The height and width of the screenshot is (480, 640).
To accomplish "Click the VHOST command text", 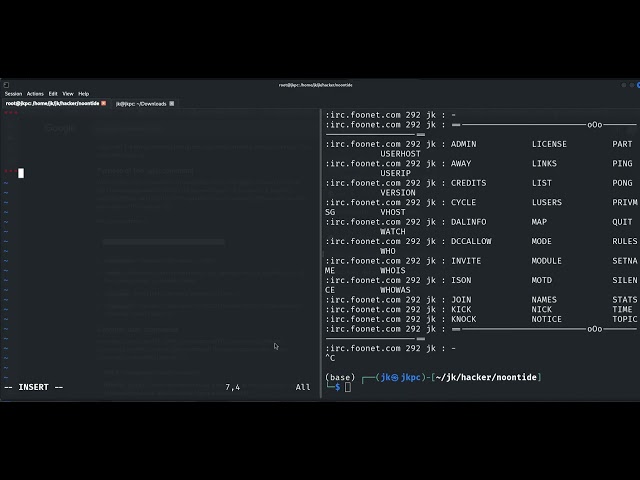I will pyautogui.click(x=393, y=212).
